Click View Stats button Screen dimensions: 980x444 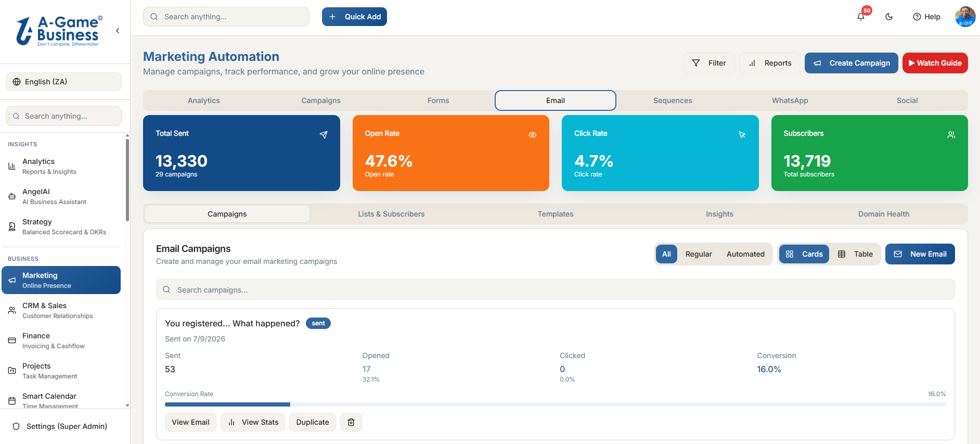253,422
